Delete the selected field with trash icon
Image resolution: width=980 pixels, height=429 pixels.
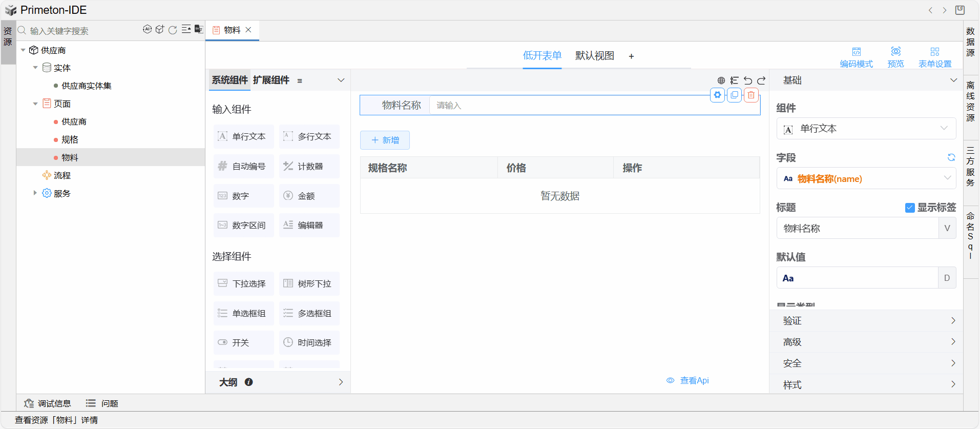751,95
